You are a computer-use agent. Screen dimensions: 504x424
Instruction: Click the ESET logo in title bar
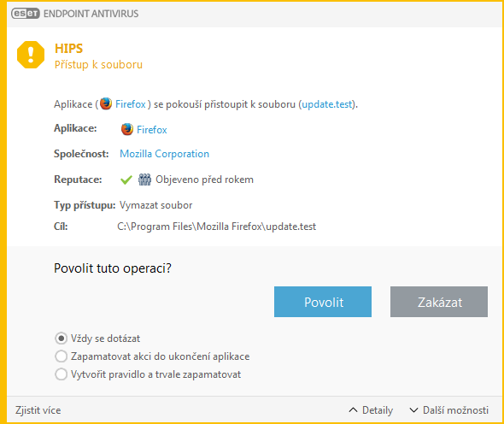(x=26, y=14)
